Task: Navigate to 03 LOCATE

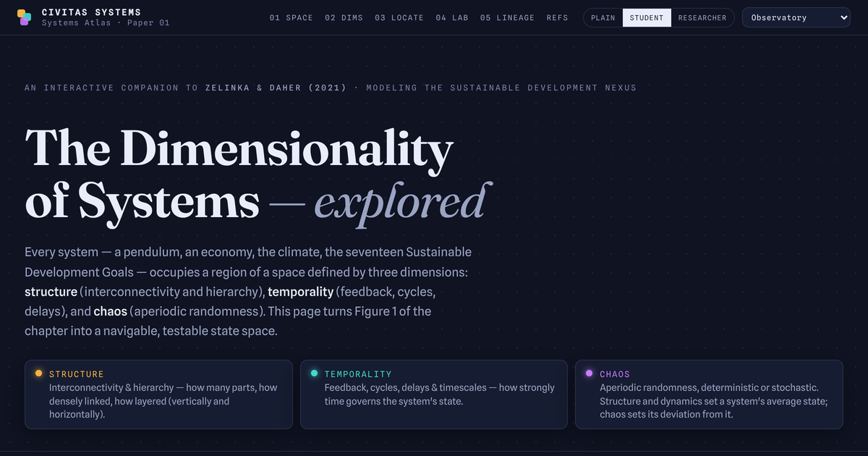Action: [399, 17]
